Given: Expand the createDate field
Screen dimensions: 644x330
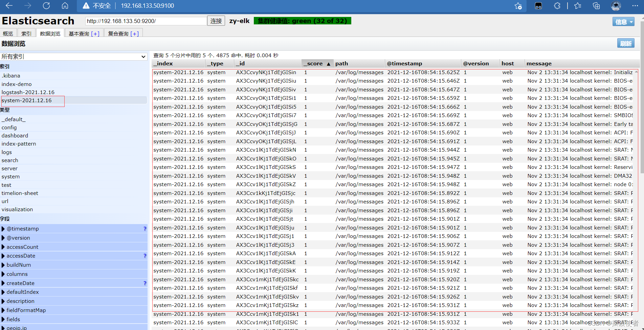Looking at the screenshot, I should click(x=3, y=283).
